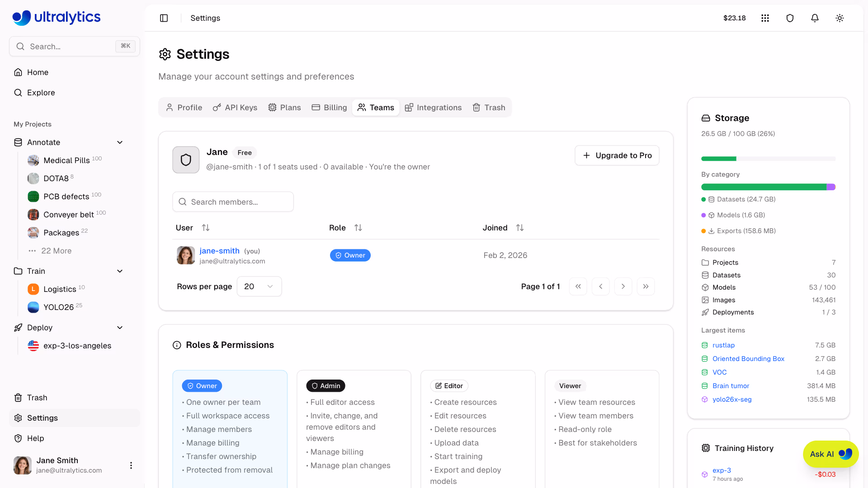Open the PCB defects project
The image size is (868, 488).
66,197
